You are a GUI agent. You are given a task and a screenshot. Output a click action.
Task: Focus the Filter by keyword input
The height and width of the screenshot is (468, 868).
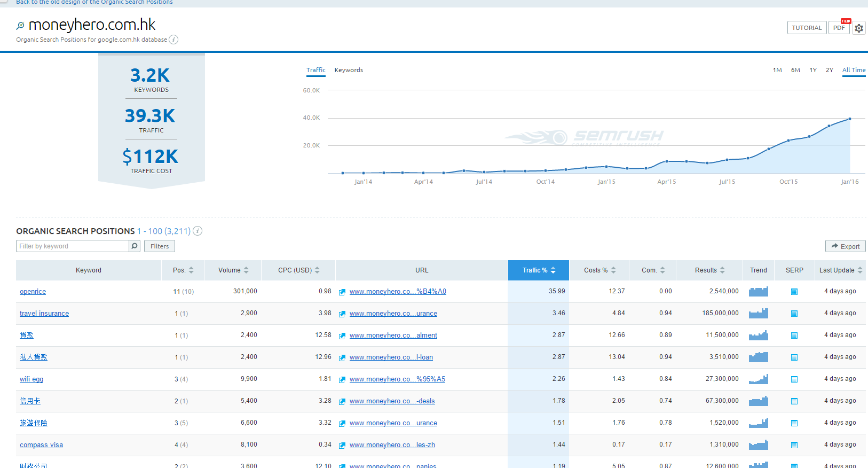(x=73, y=246)
